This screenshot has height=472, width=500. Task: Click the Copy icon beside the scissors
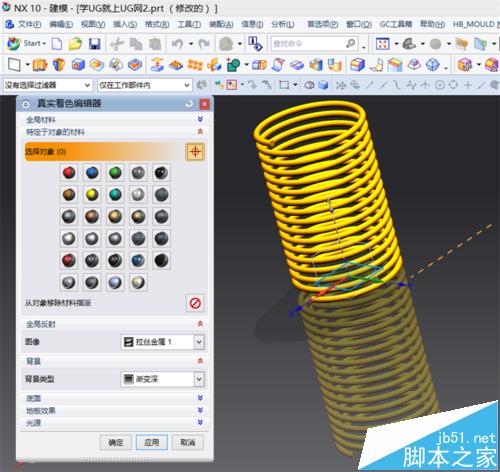click(x=136, y=44)
